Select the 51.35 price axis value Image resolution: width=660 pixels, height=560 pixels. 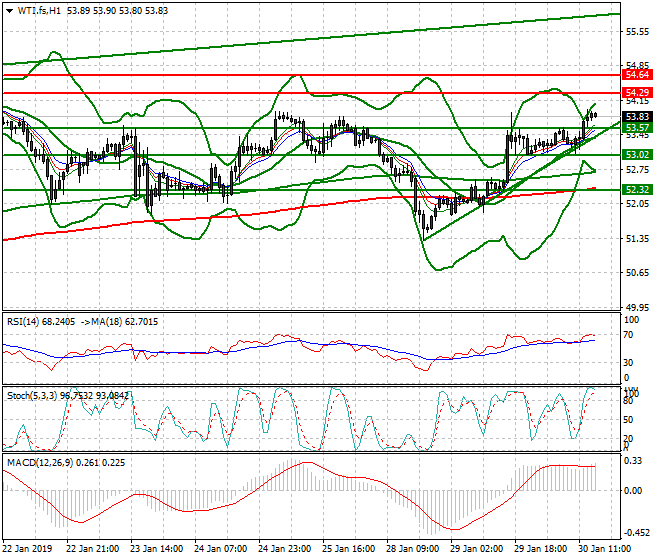click(637, 239)
